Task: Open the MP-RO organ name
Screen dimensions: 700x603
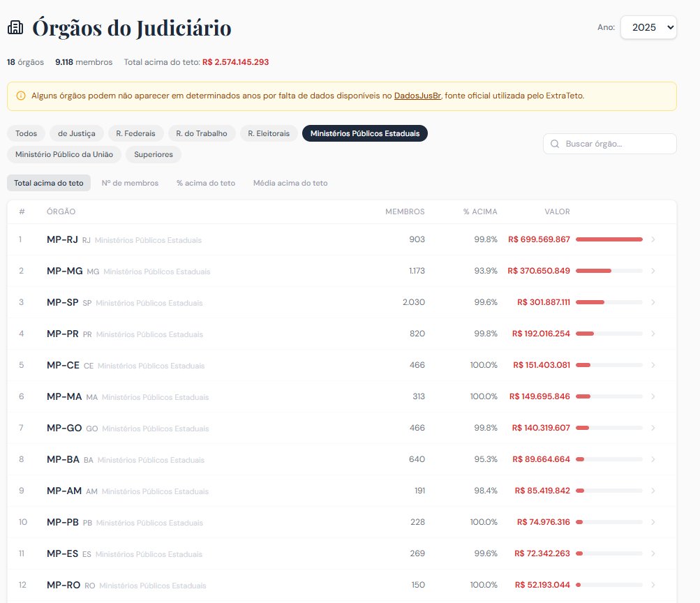Action: [x=64, y=585]
